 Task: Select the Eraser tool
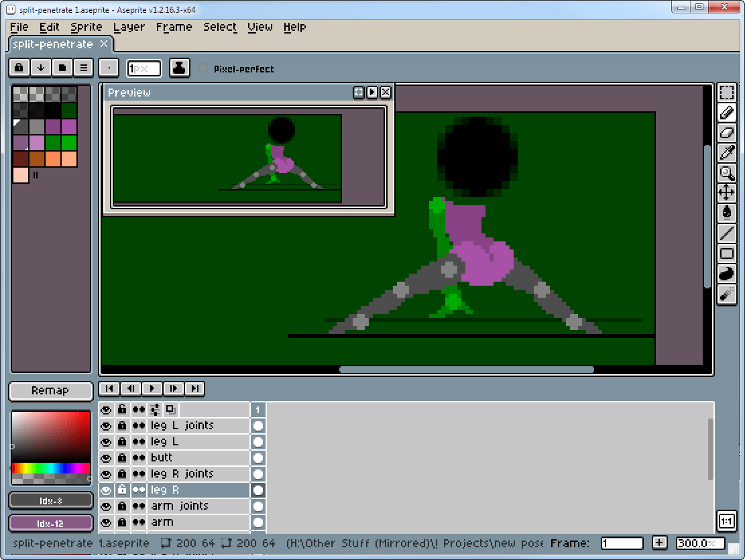pos(726,133)
